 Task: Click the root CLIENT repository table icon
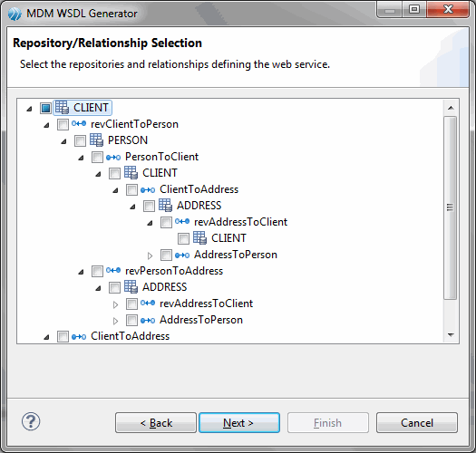click(62, 108)
